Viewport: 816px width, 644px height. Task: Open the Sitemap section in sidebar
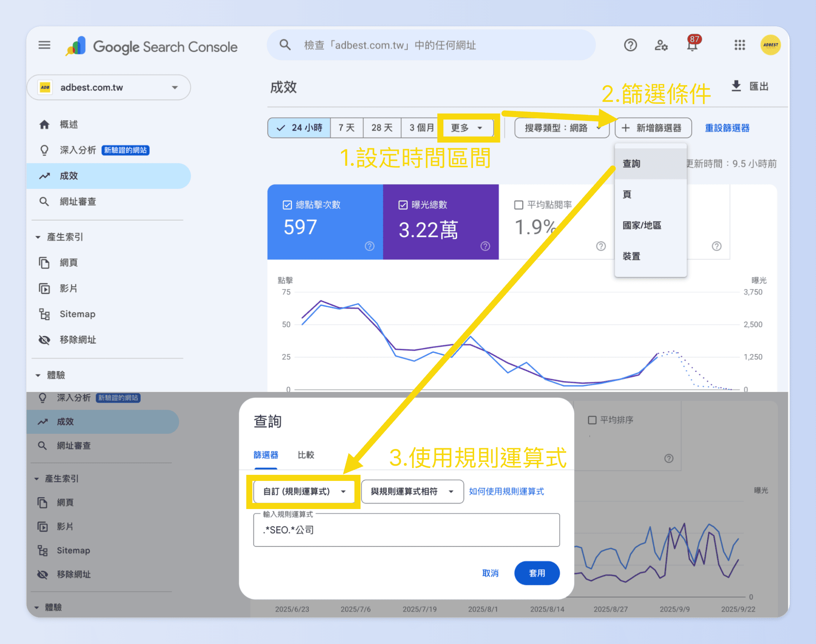coord(77,314)
